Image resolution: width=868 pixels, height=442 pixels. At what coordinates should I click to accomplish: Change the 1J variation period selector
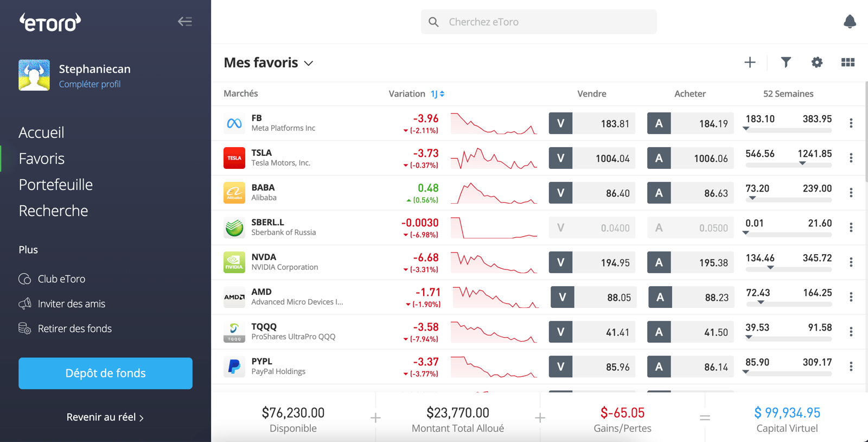(438, 94)
